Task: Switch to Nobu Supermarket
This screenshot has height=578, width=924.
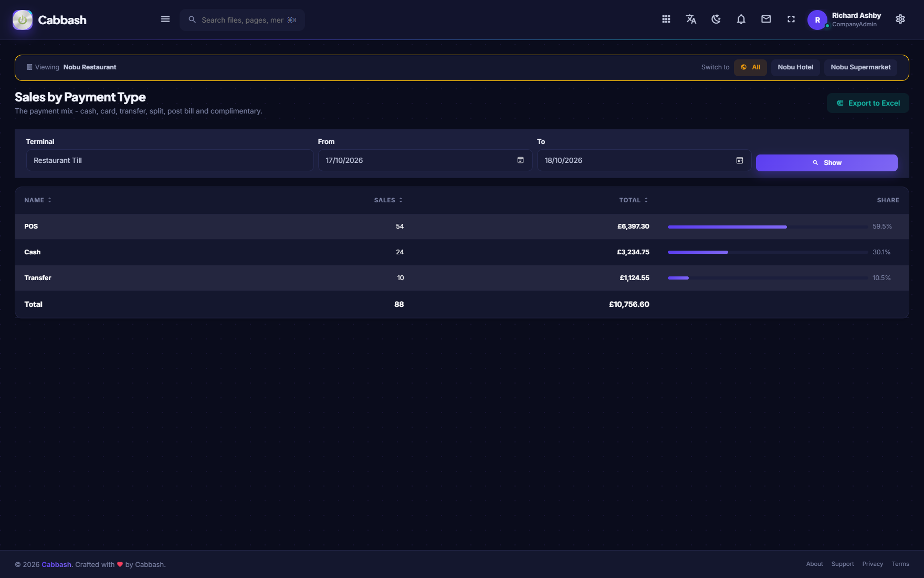Action: tap(860, 67)
